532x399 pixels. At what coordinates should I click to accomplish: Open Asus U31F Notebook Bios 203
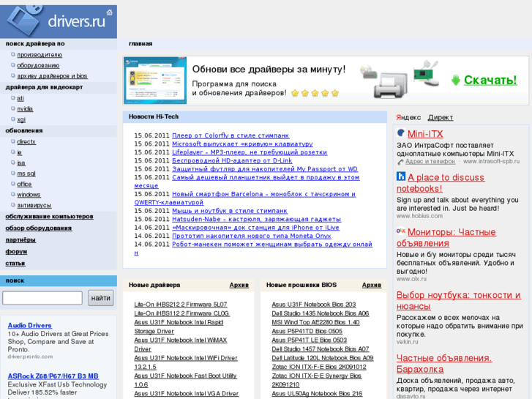(313, 305)
